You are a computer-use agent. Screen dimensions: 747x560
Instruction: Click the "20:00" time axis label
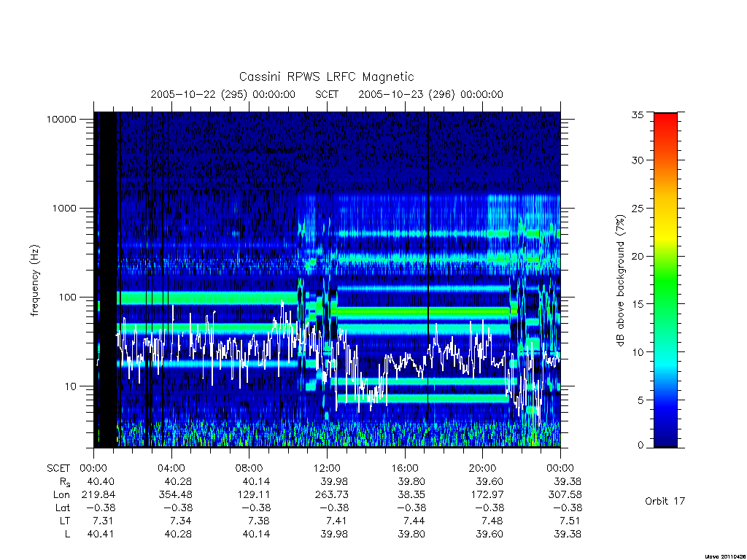[x=483, y=468]
